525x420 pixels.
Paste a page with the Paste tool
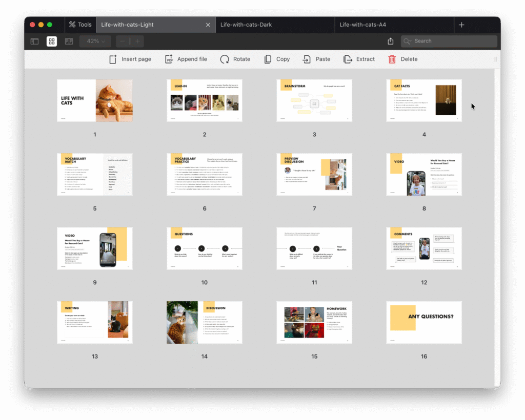click(316, 59)
